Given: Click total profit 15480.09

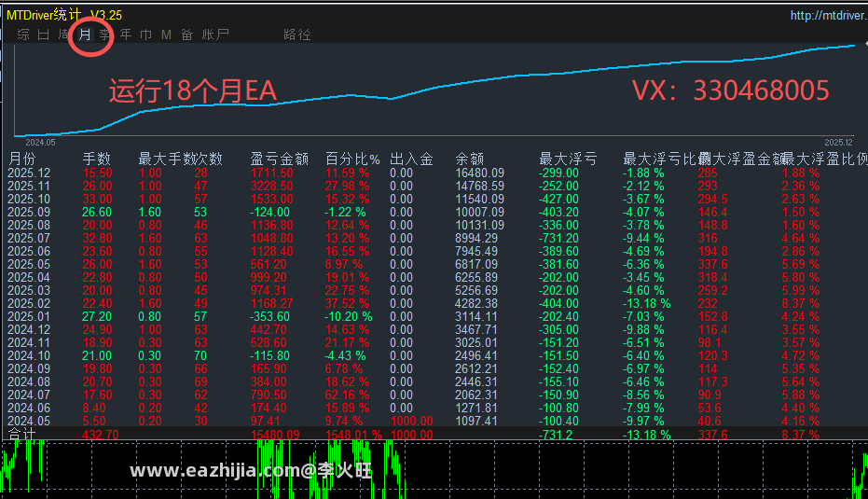Looking at the screenshot, I should click(x=275, y=435).
